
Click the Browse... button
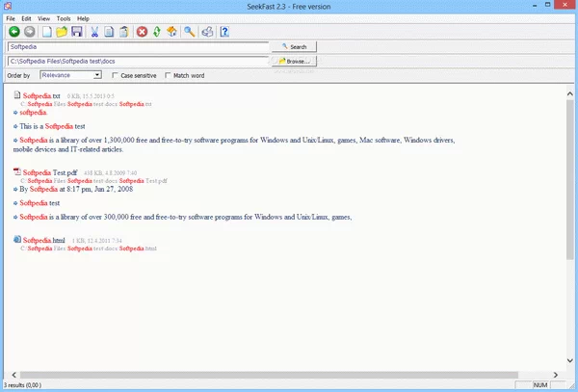click(294, 61)
